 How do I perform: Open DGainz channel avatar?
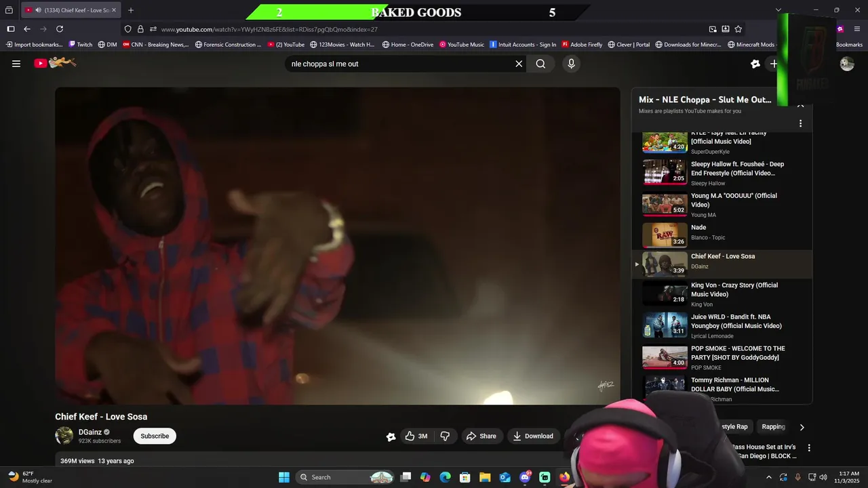64,436
